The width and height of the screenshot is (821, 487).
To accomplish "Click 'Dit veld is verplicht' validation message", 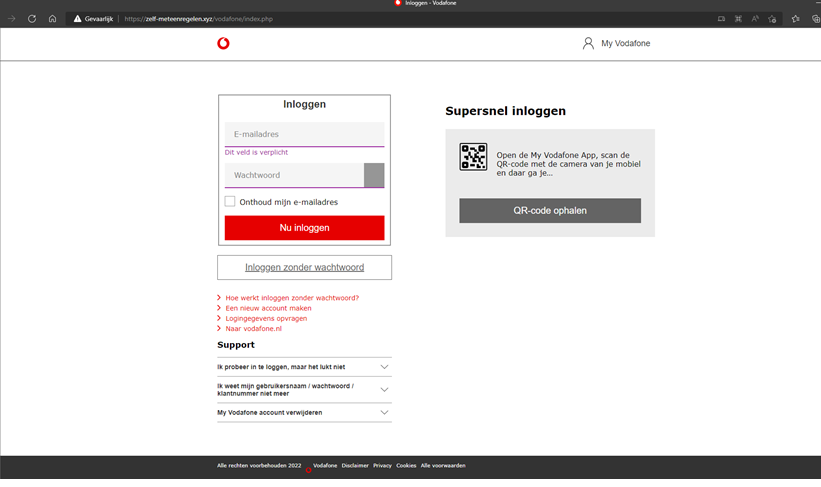I will coord(256,152).
